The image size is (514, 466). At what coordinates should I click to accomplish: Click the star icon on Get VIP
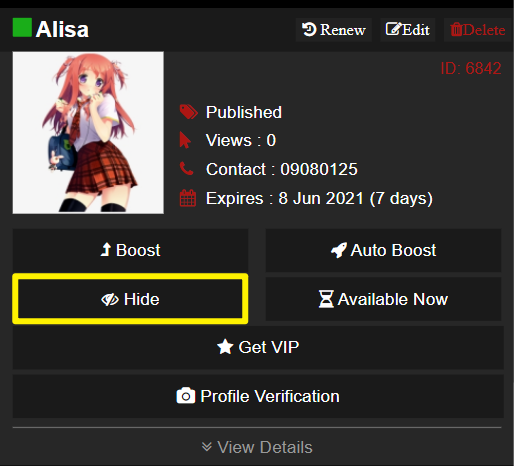pyautogui.click(x=225, y=347)
